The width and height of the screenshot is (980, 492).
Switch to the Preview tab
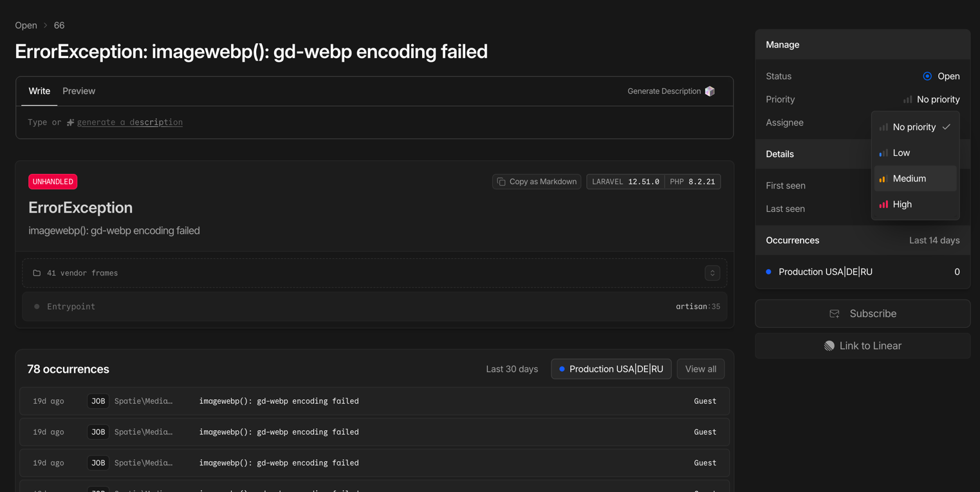coord(79,91)
